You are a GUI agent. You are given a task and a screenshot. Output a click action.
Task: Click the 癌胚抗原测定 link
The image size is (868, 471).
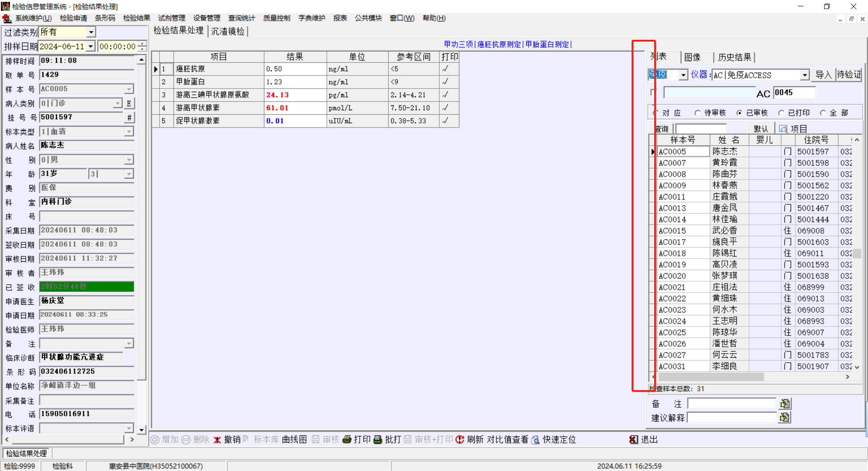pyautogui.click(x=499, y=44)
